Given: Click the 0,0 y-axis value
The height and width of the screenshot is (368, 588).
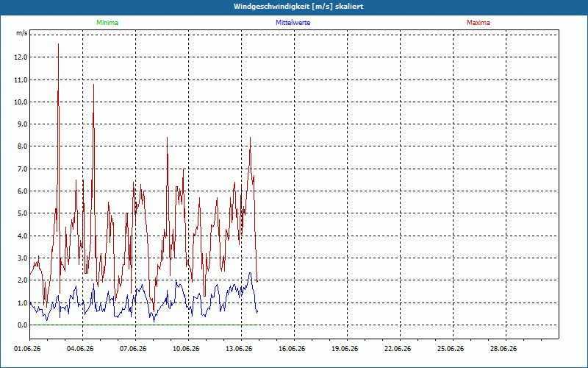Looking at the screenshot, I should point(23,325).
